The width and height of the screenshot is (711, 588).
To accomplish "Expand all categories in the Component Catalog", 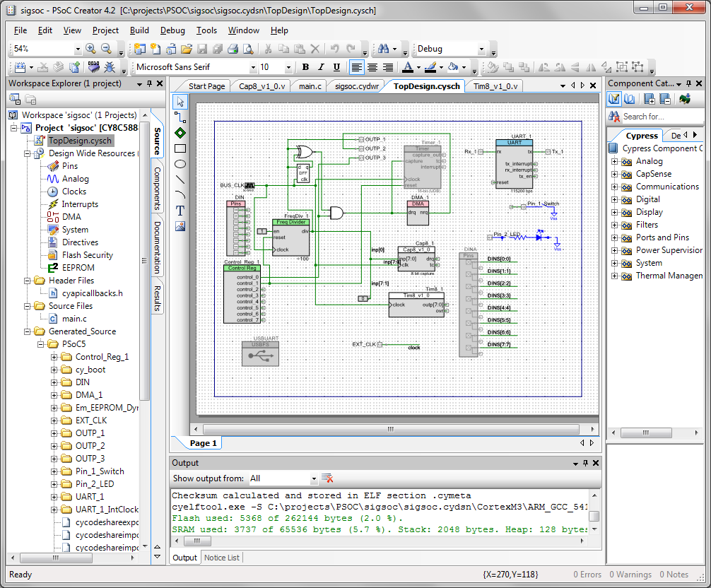I will pos(648,98).
